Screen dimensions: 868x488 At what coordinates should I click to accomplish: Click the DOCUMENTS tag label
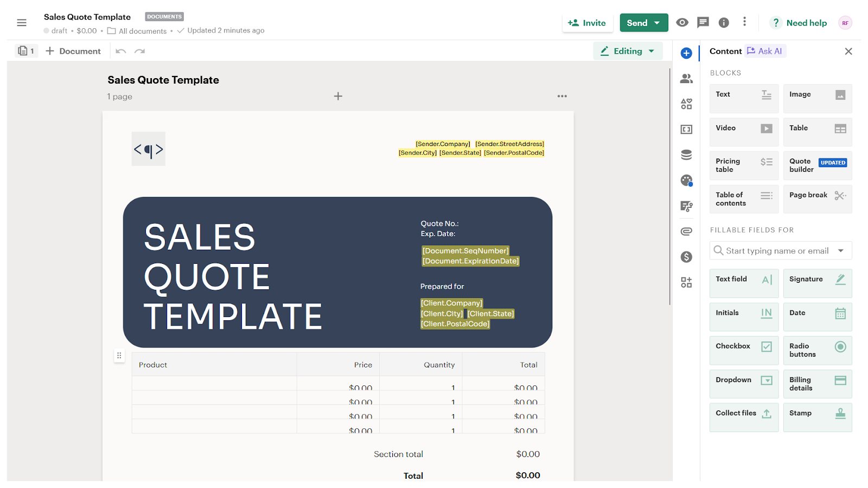pos(164,17)
